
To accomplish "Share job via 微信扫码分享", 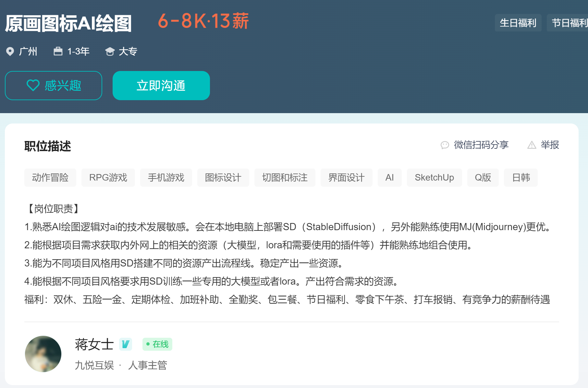I will [x=482, y=145].
